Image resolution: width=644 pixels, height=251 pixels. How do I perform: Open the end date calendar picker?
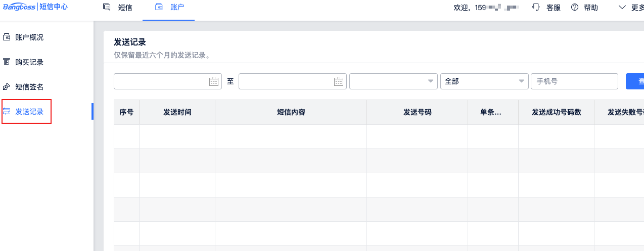click(339, 81)
